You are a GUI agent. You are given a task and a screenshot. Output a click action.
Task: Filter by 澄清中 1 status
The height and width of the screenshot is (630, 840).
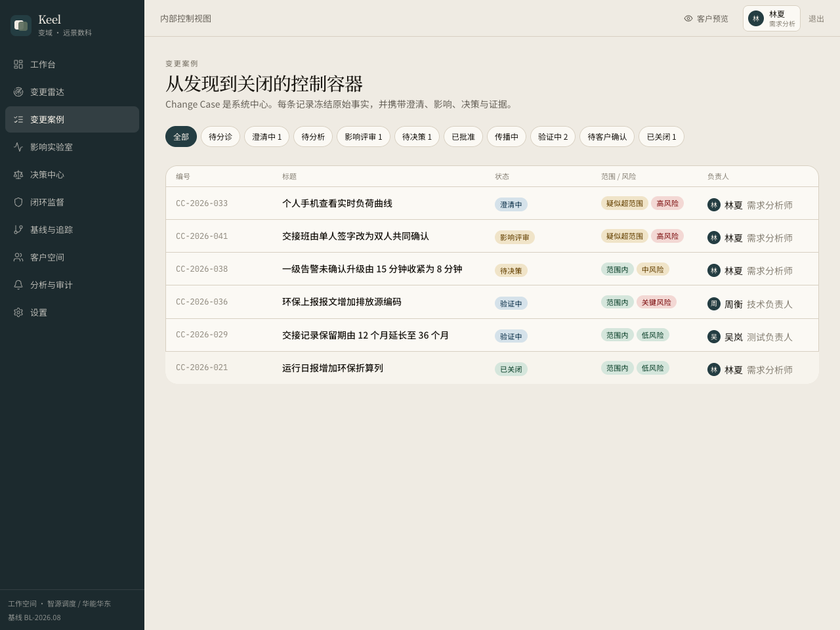(267, 136)
